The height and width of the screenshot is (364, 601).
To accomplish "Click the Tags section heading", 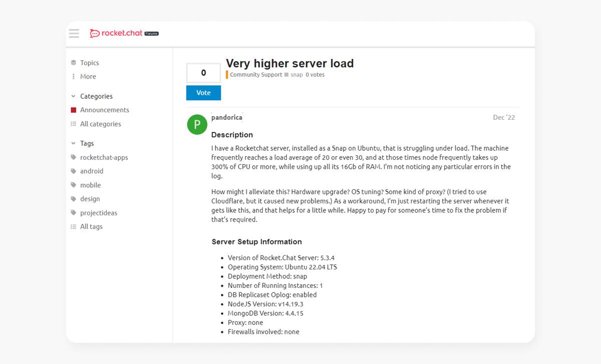I will pos(87,143).
